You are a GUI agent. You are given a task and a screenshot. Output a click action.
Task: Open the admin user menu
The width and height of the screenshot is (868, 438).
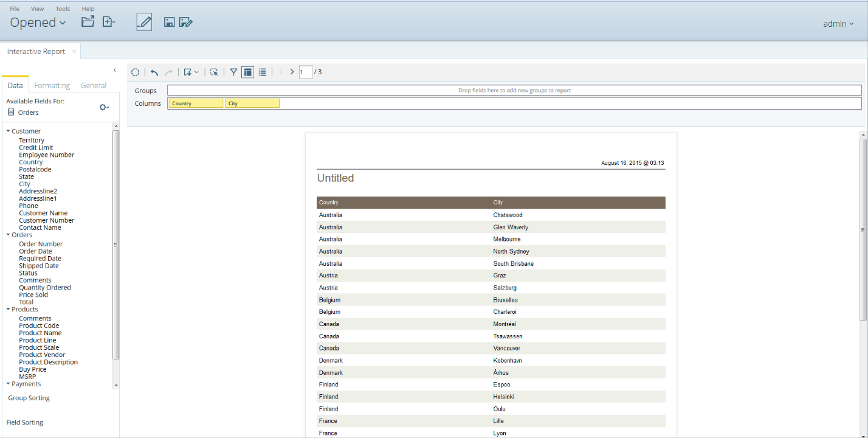pyautogui.click(x=838, y=24)
